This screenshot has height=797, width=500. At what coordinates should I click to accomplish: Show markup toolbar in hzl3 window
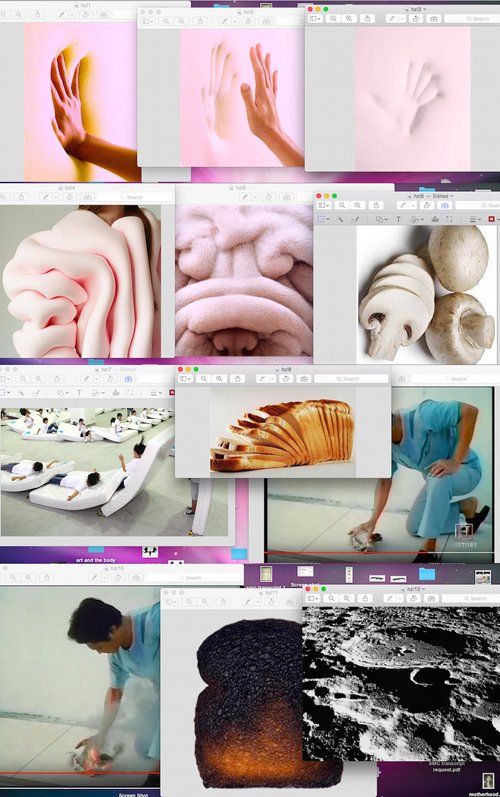pyautogui.click(x=433, y=18)
